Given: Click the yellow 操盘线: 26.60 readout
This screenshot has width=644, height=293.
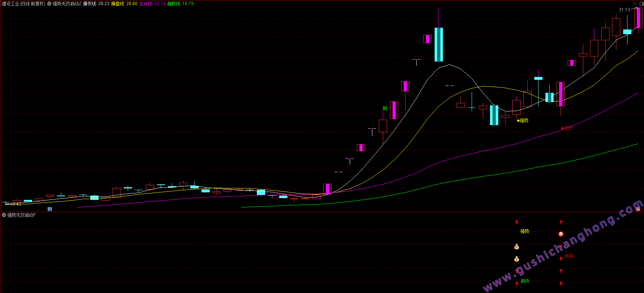Looking at the screenshot, I should point(124,4).
